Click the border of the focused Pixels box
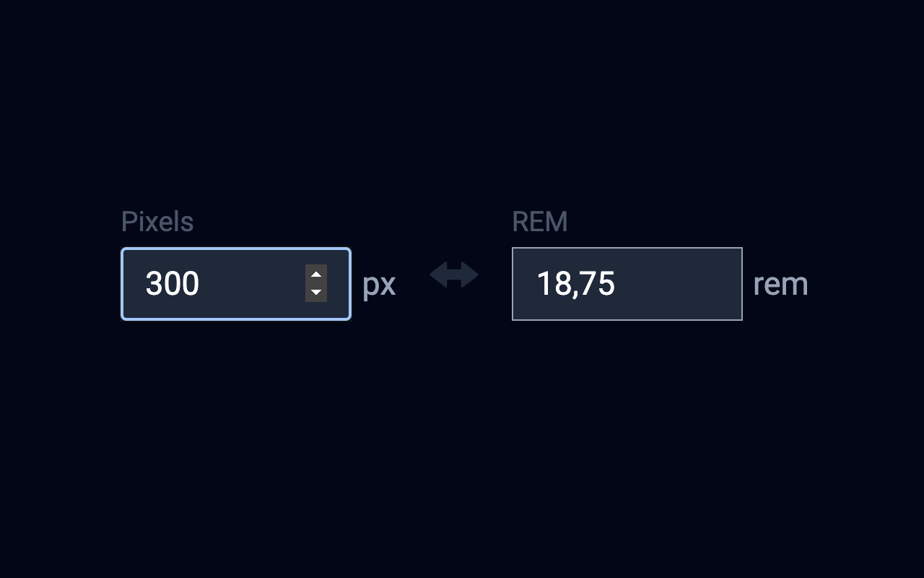 (236, 248)
